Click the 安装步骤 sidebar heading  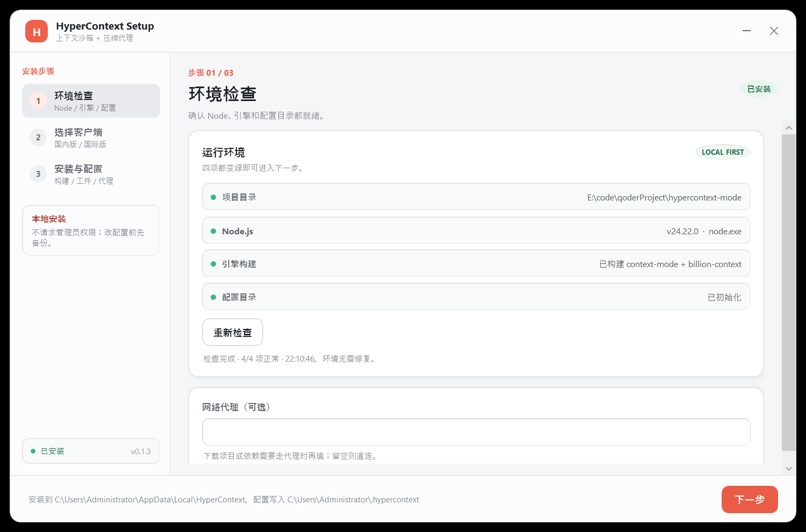click(38, 71)
